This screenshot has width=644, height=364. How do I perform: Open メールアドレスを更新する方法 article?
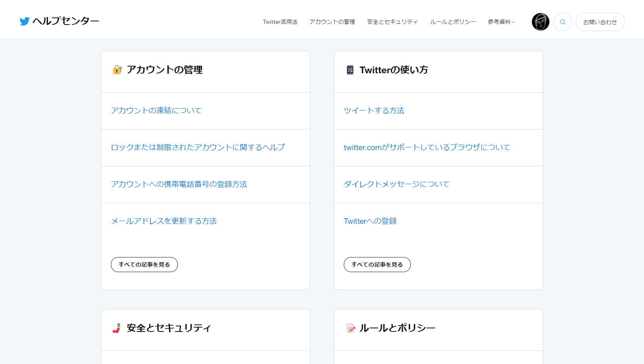[x=164, y=221]
